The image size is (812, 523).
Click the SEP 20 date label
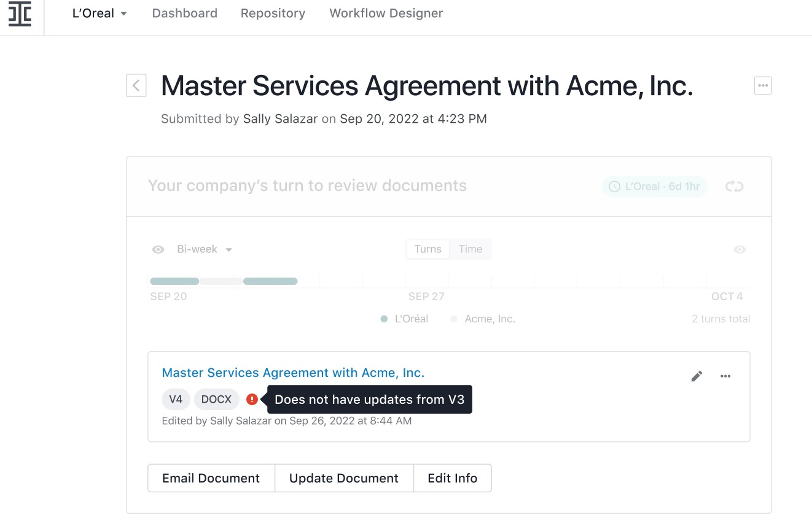coord(168,296)
